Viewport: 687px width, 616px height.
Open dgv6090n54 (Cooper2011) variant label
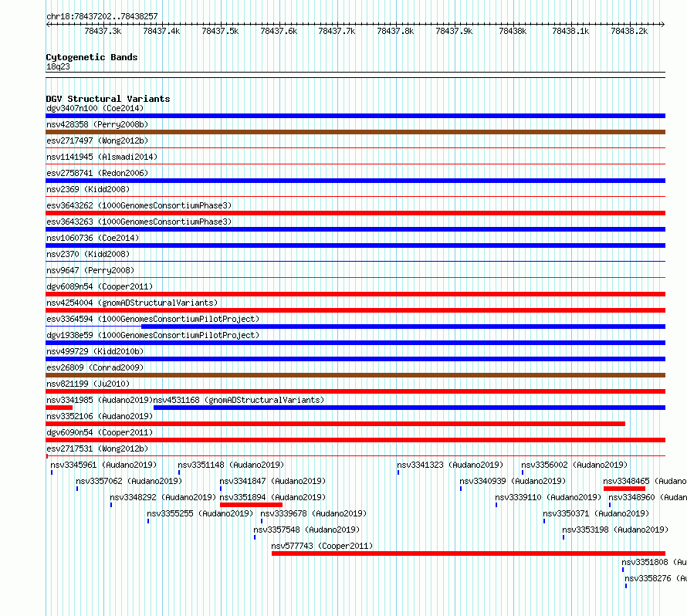(x=100, y=432)
